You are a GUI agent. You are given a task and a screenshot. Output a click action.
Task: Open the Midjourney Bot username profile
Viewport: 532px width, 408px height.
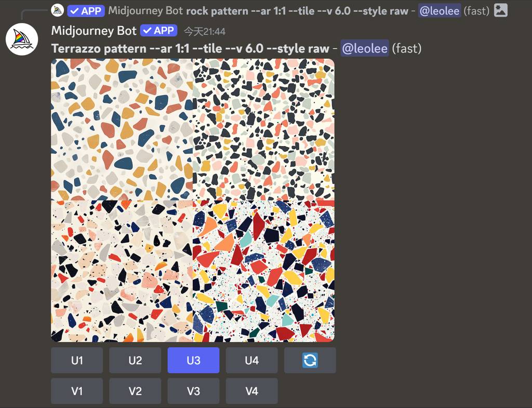pos(94,31)
